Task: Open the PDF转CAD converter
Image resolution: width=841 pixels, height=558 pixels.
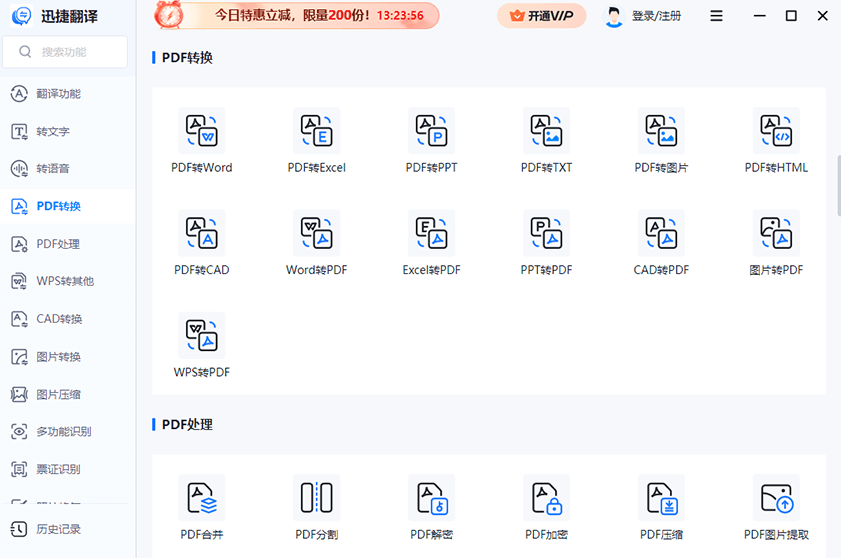Action: click(x=202, y=243)
